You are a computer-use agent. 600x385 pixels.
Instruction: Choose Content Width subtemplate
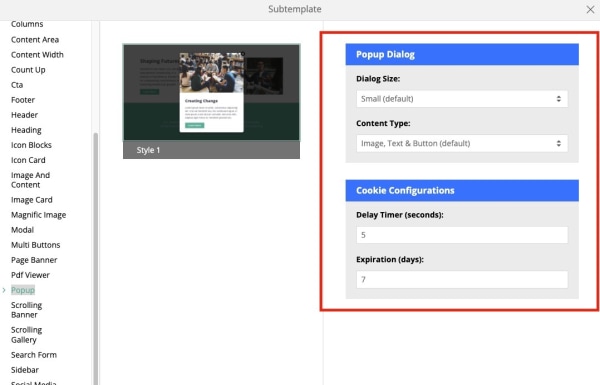point(37,55)
